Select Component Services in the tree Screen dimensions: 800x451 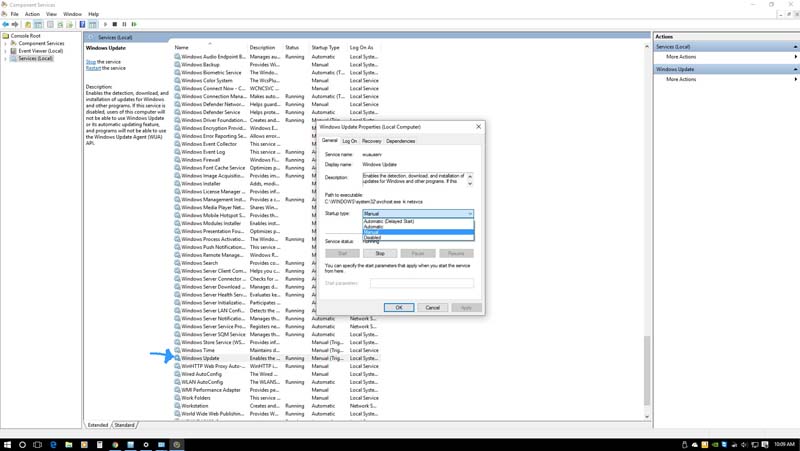pos(41,43)
